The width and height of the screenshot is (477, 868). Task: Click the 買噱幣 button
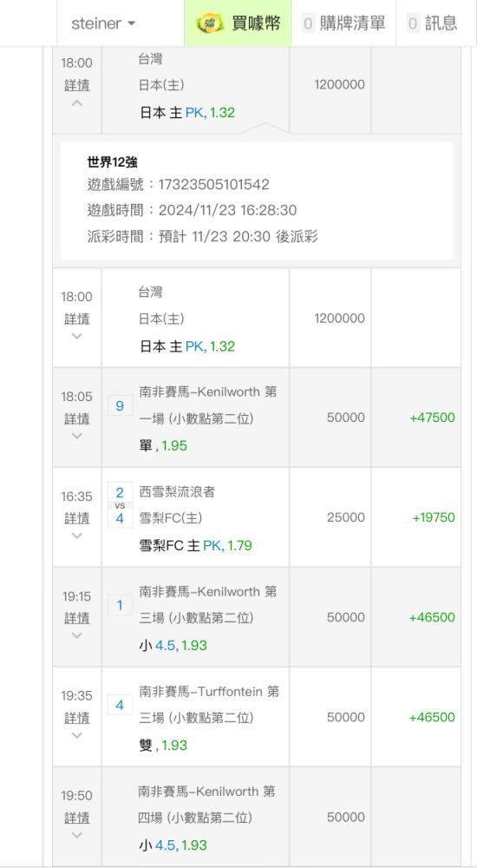[x=238, y=23]
